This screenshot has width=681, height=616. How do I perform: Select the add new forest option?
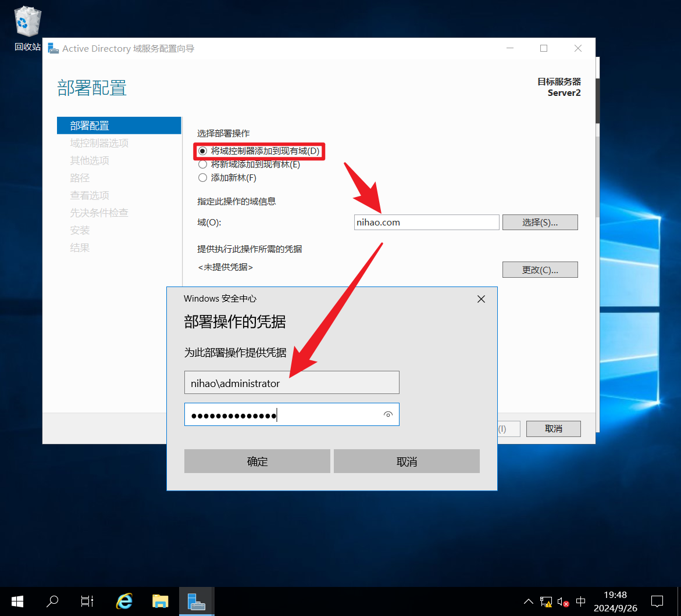pos(227,178)
